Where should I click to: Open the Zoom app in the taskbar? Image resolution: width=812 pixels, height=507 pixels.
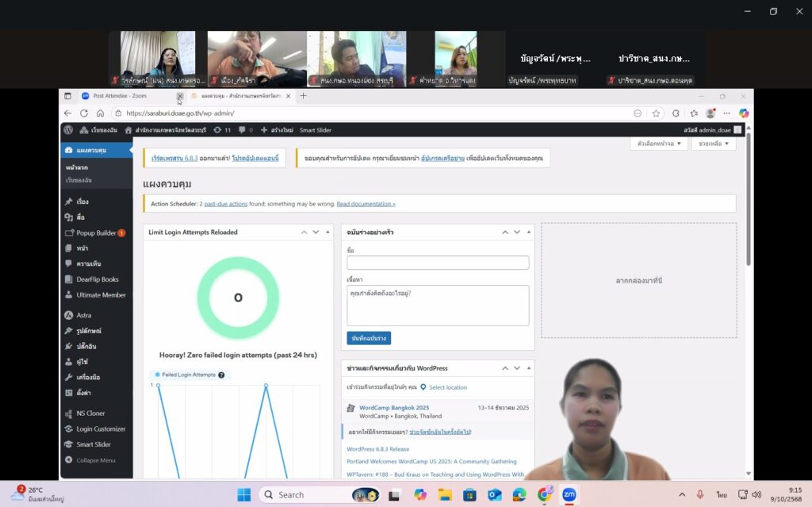(569, 494)
